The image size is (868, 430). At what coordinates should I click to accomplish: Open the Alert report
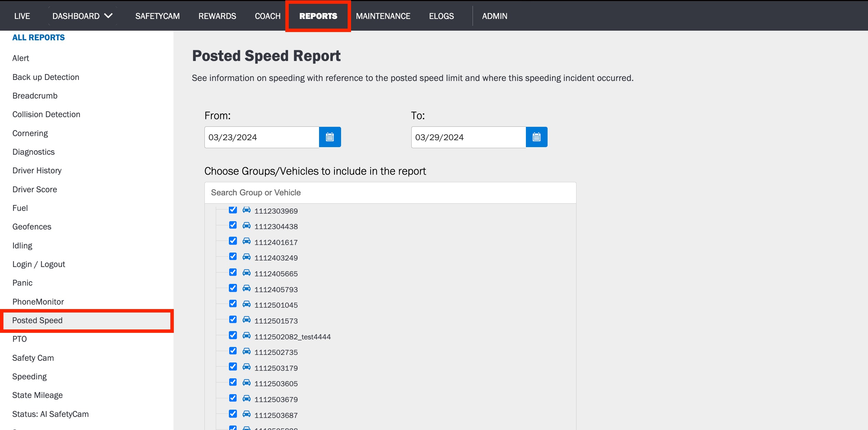tap(21, 58)
